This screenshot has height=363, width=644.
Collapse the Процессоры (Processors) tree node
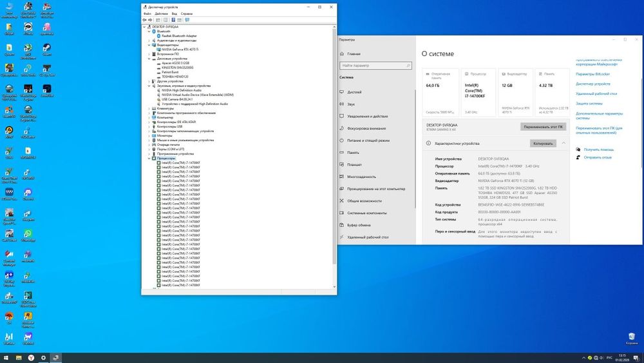click(150, 158)
